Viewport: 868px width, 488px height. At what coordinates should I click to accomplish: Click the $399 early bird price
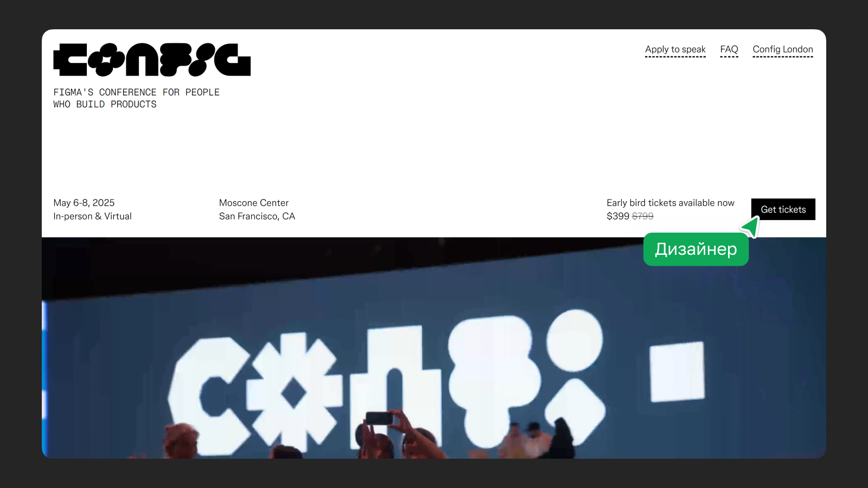pyautogui.click(x=618, y=216)
